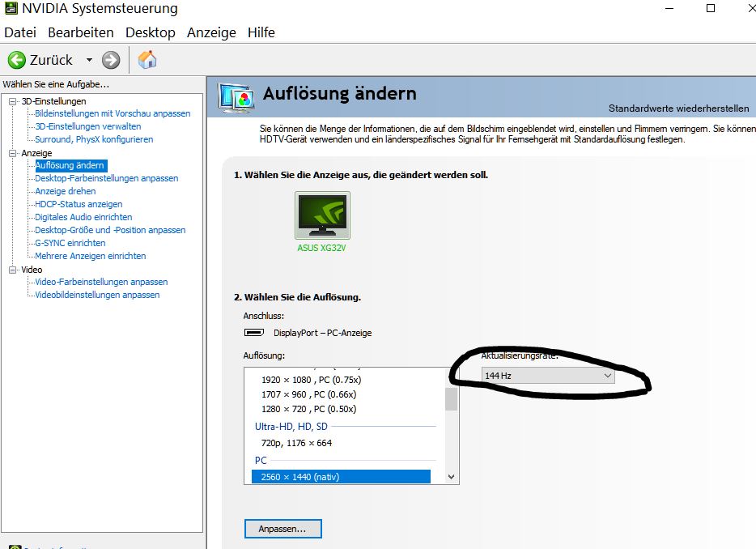Click the NVIDIA app icon in title bar
The height and width of the screenshot is (549, 756).
tap(11, 8)
